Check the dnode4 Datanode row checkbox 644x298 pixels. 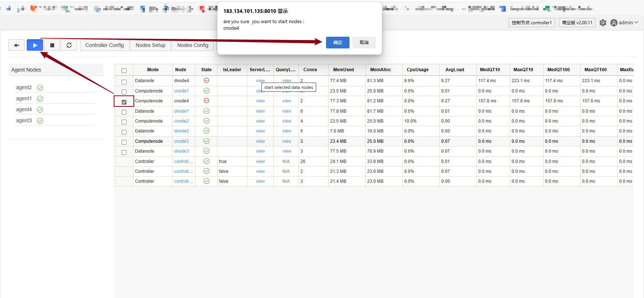(x=124, y=82)
